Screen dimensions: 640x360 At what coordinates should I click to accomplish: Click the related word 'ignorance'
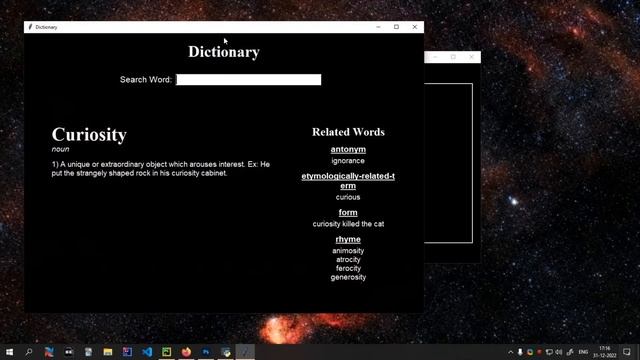coord(348,161)
